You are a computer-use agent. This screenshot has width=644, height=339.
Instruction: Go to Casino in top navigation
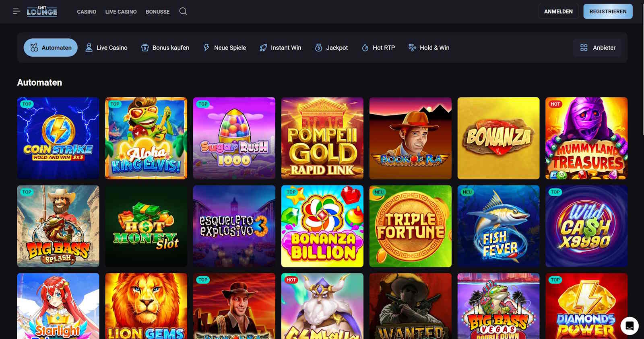(87, 12)
